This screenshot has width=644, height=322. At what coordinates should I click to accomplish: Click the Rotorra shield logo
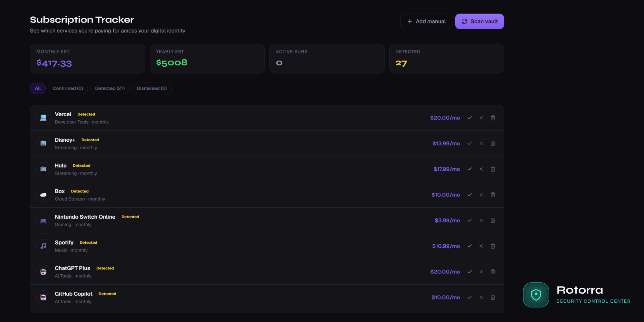pos(536,295)
